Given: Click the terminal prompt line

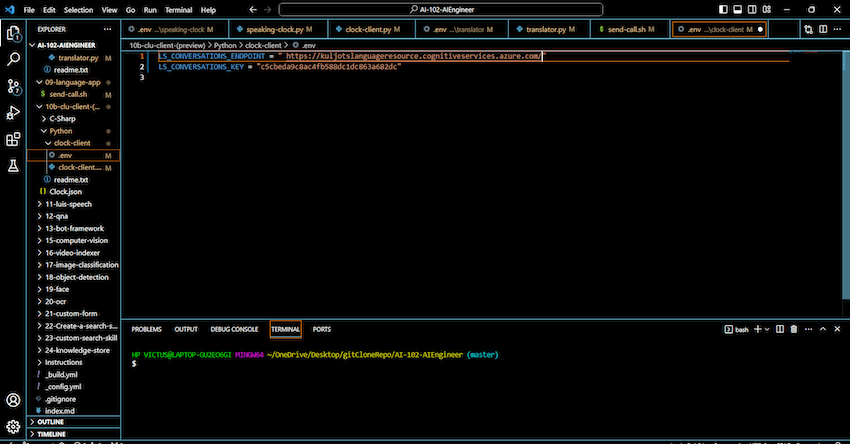Looking at the screenshot, I should [x=134, y=364].
